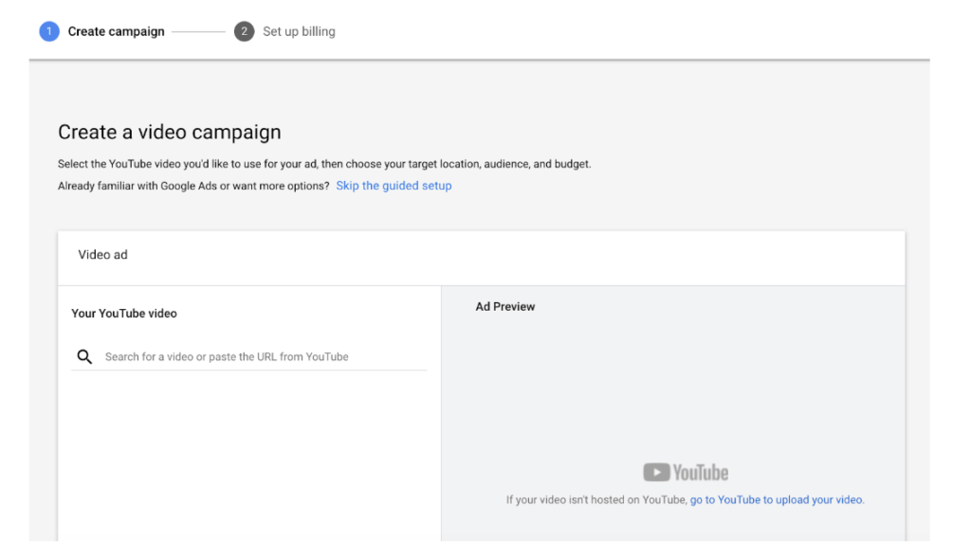
Task: Click the magnifying glass search icon
Action: 84,357
